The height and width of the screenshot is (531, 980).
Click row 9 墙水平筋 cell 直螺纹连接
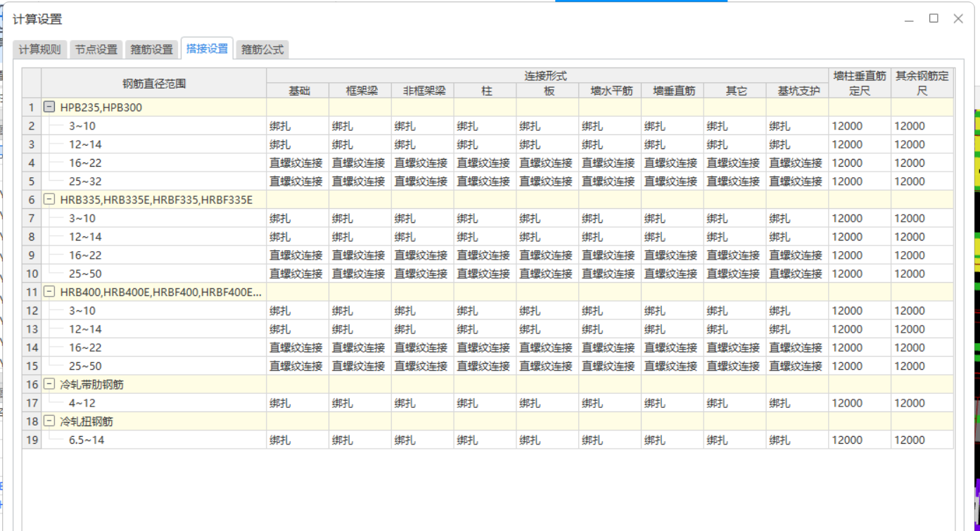coord(610,255)
